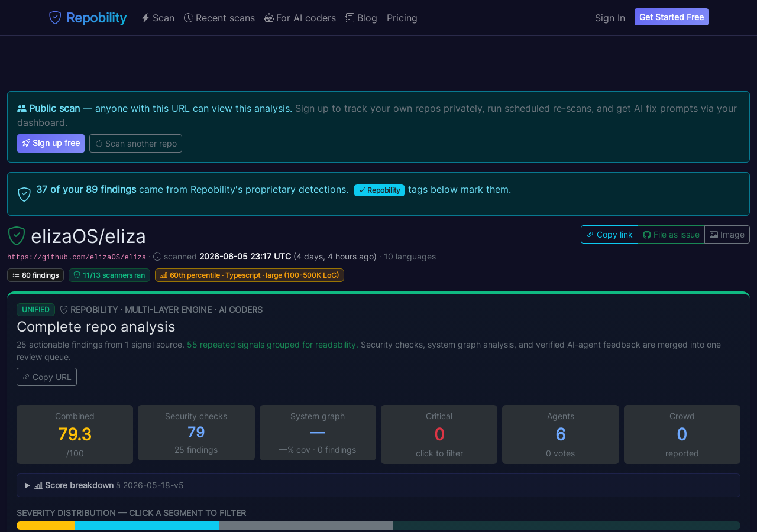The width and height of the screenshot is (757, 532).
Task: Click the shield icon beside REPOBILITY engine label
Action: [64, 310]
